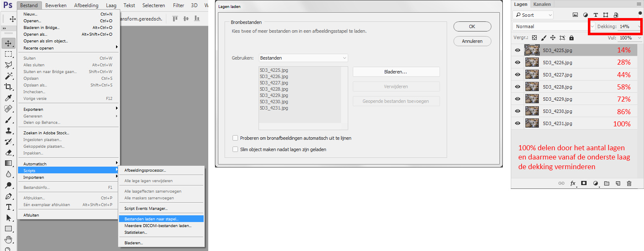This screenshot has height=251, width=644.
Task: Enable automatic alignment of source images checkbox
Action: coord(235,138)
